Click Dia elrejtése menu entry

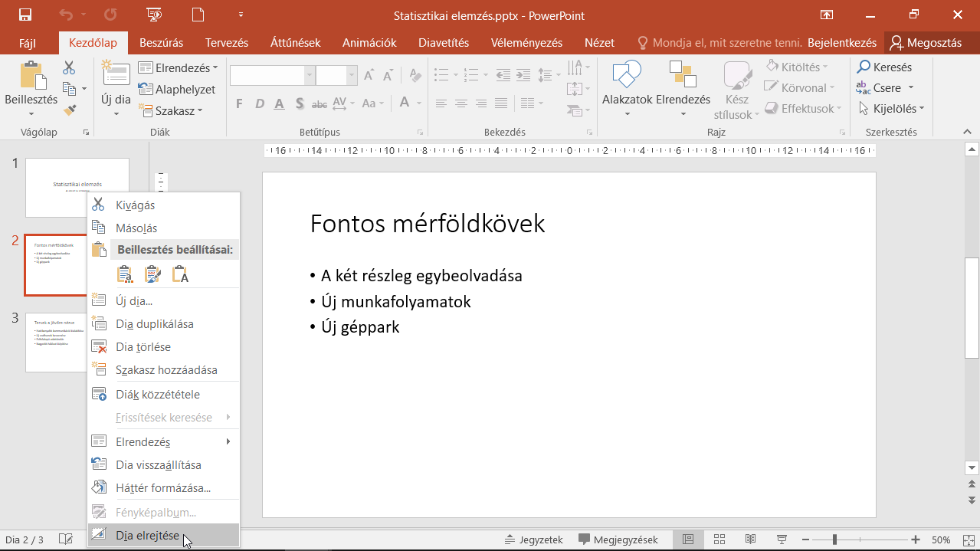coord(147,536)
